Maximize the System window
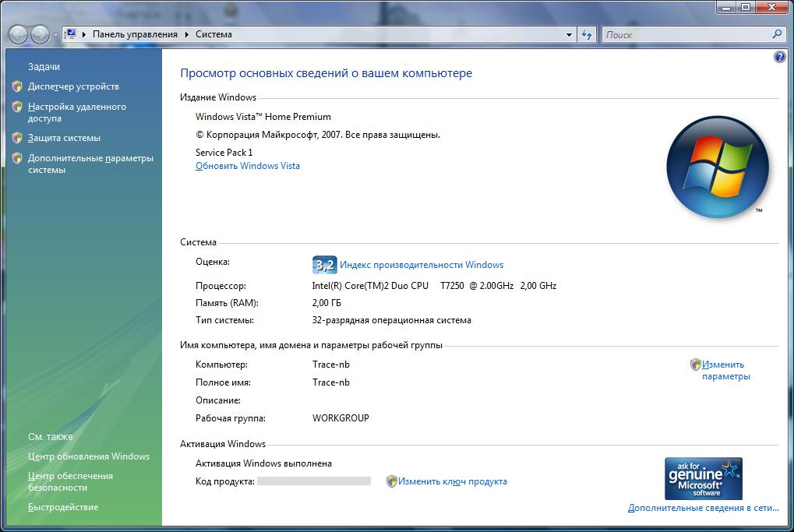 pos(746,7)
